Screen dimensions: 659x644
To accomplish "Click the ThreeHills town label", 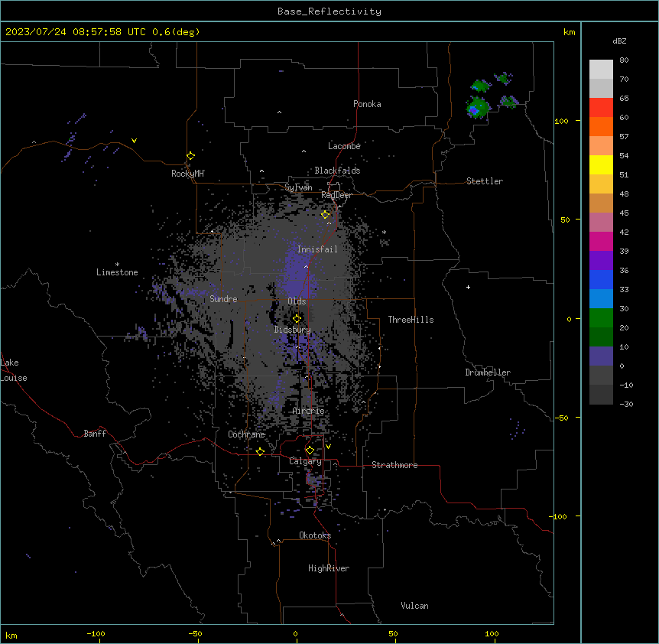I will pyautogui.click(x=411, y=320).
